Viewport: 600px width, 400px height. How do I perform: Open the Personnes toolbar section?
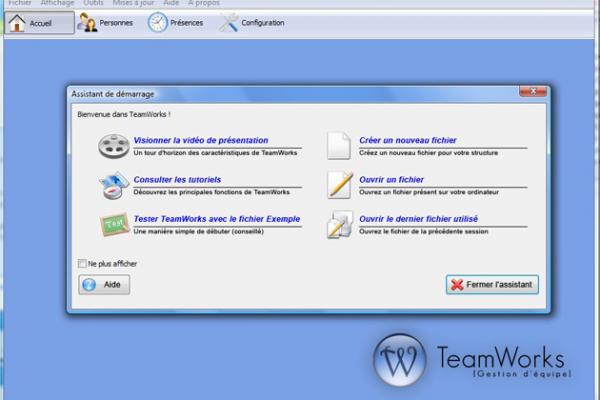(105, 23)
